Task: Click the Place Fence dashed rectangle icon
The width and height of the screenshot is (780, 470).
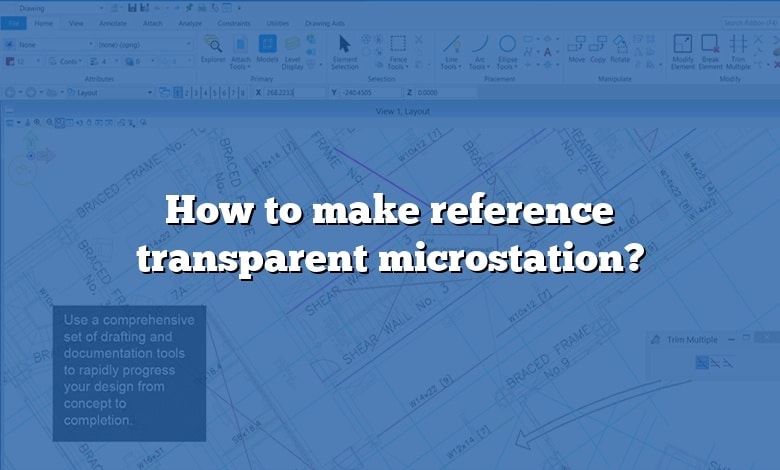Action: click(398, 44)
